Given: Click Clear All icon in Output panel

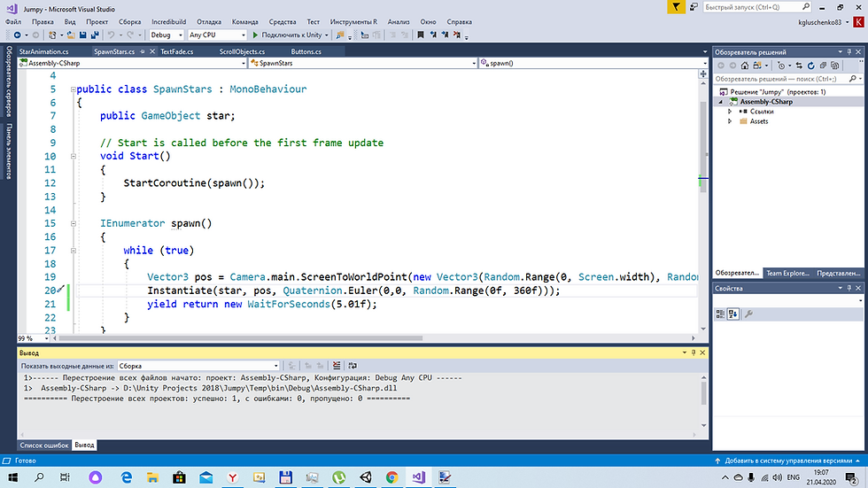Looking at the screenshot, I should (x=337, y=366).
